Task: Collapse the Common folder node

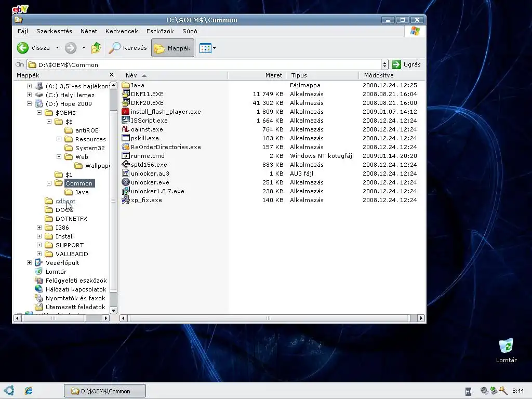Action: click(49, 183)
